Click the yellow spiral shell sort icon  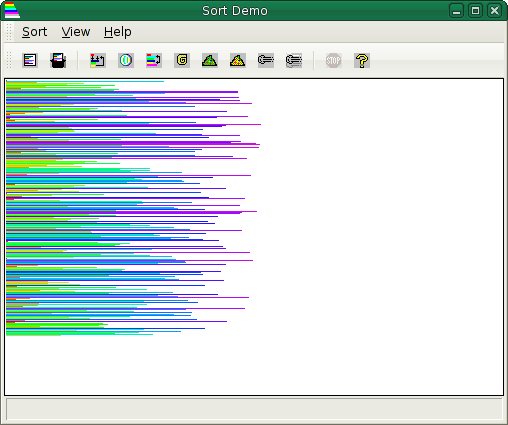pyautogui.click(x=182, y=61)
